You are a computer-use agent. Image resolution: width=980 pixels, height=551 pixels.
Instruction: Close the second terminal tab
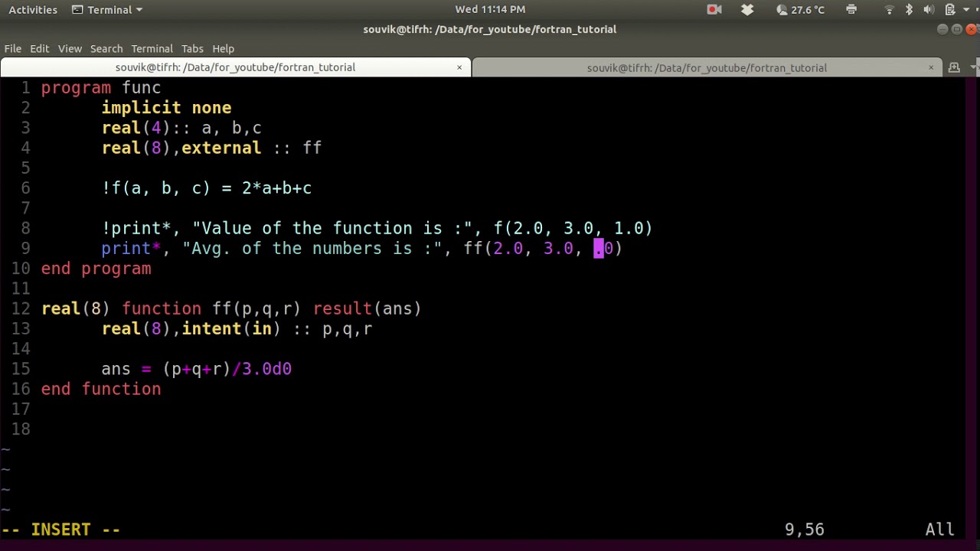point(931,67)
